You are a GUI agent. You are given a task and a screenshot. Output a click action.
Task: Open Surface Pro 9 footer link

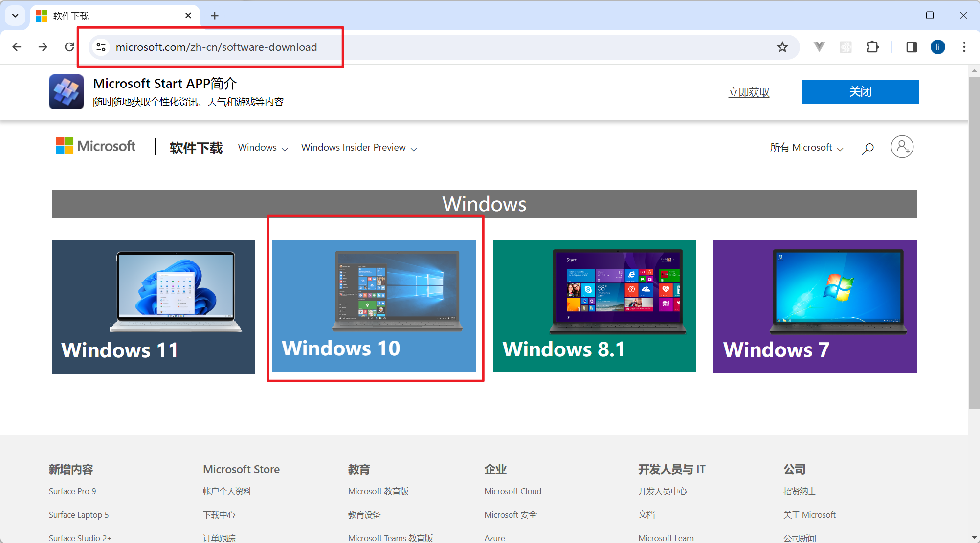point(72,491)
